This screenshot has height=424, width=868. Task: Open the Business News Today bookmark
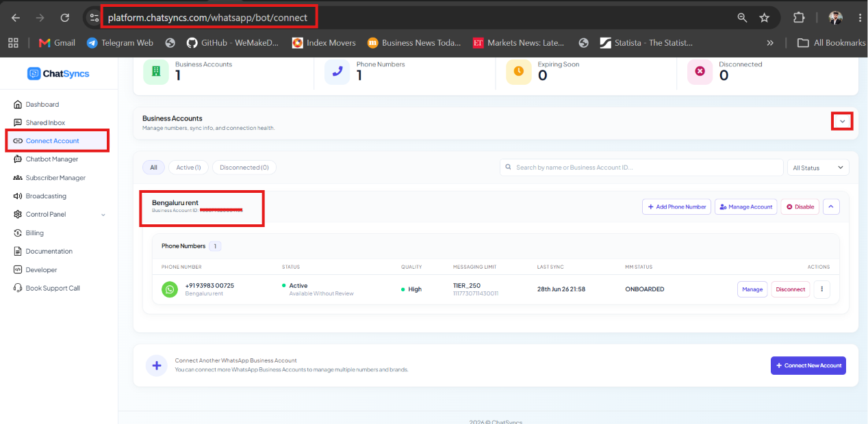414,42
